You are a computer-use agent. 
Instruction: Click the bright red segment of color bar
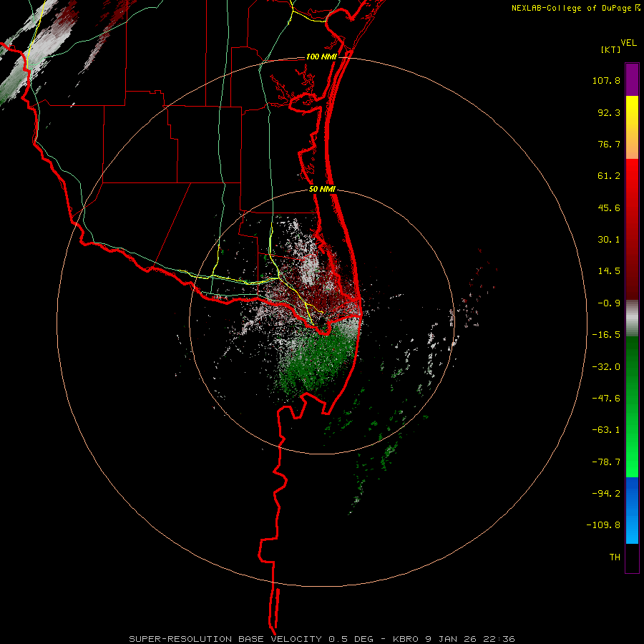tap(632, 230)
